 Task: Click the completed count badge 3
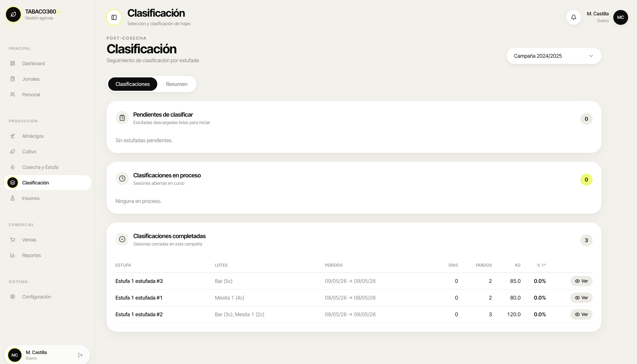[586, 240]
